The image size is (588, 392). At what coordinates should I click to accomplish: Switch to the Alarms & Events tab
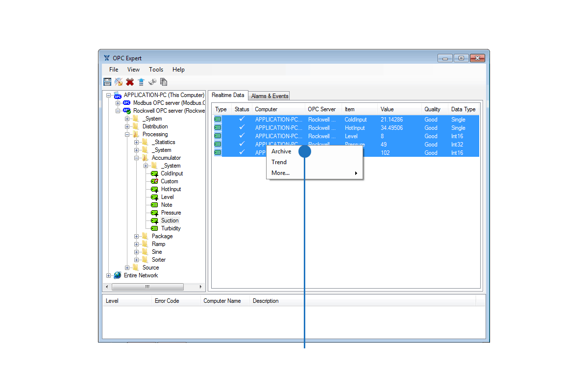[x=269, y=96]
